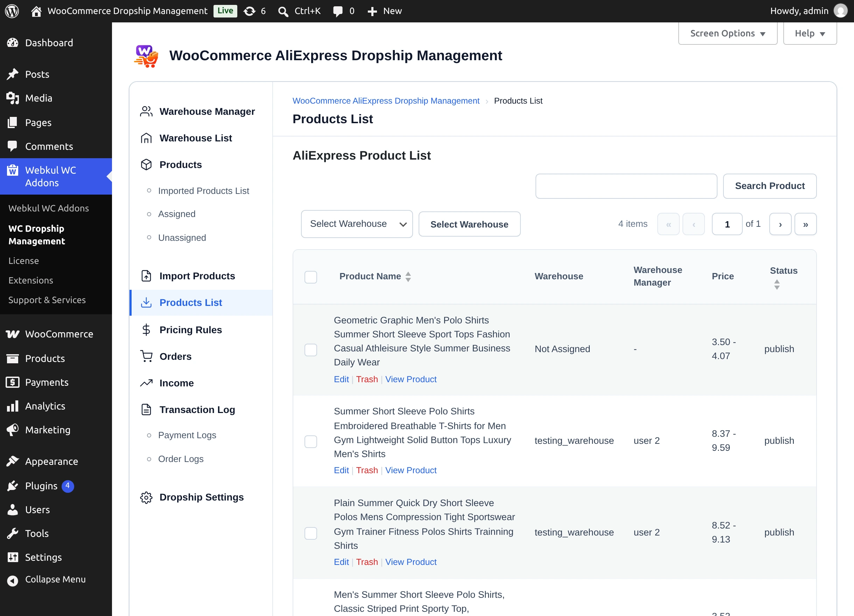Image resolution: width=854 pixels, height=616 pixels.
Task: Open the updates icon showing 6
Action: coord(249,11)
